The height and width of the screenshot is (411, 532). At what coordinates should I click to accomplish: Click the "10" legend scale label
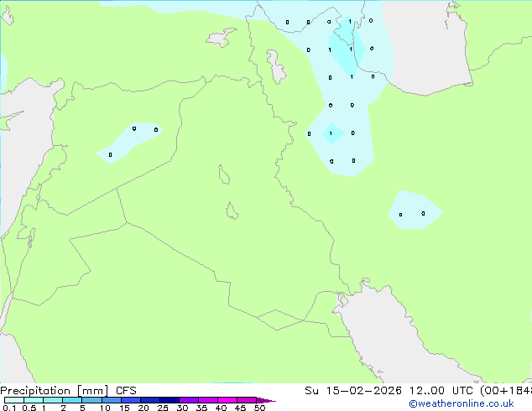click(105, 408)
